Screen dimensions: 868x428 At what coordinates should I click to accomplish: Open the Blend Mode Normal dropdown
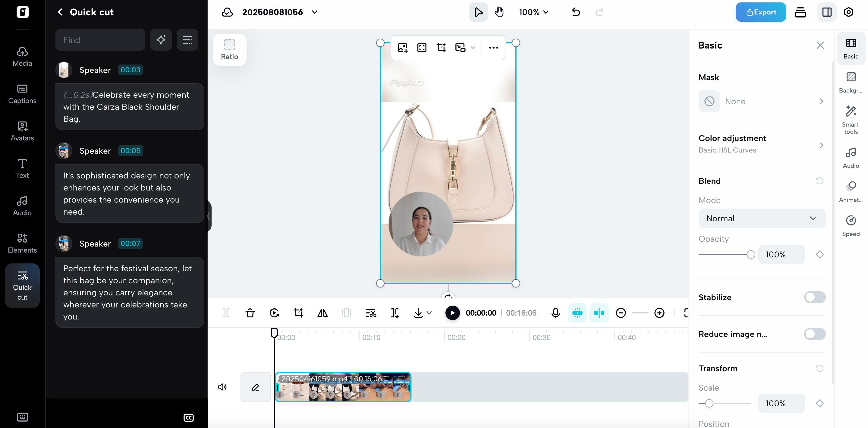(762, 218)
